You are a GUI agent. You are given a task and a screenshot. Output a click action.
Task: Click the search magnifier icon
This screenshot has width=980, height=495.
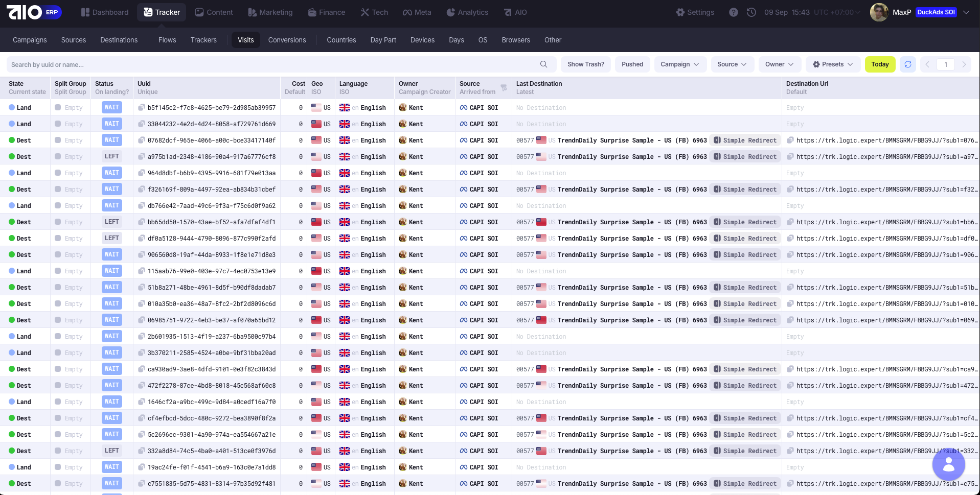[x=544, y=64]
